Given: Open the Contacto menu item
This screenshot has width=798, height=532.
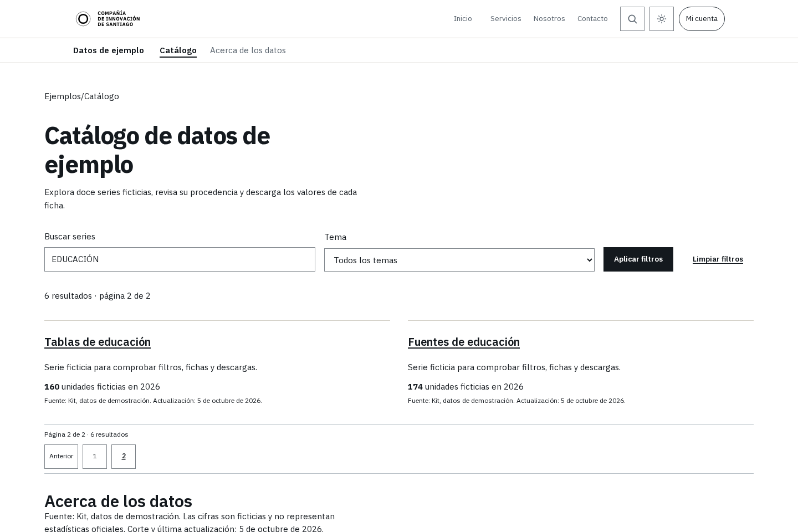Looking at the screenshot, I should point(592,19).
